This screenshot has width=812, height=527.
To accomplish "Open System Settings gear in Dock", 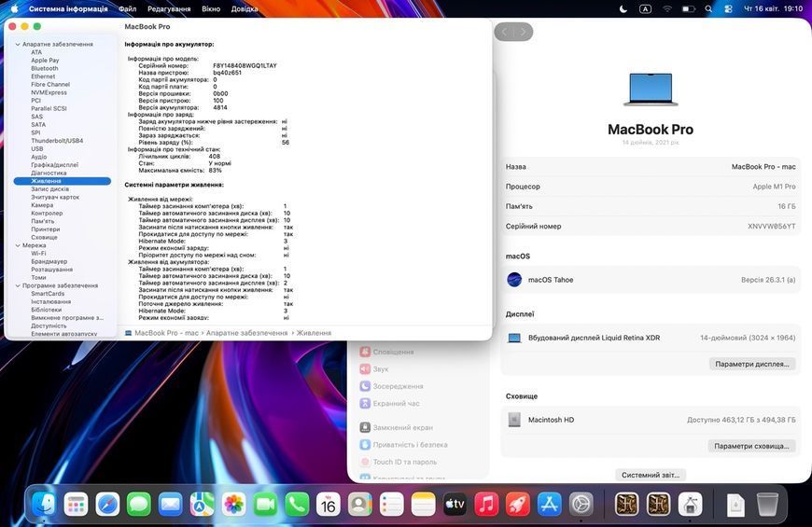I will (x=581, y=505).
